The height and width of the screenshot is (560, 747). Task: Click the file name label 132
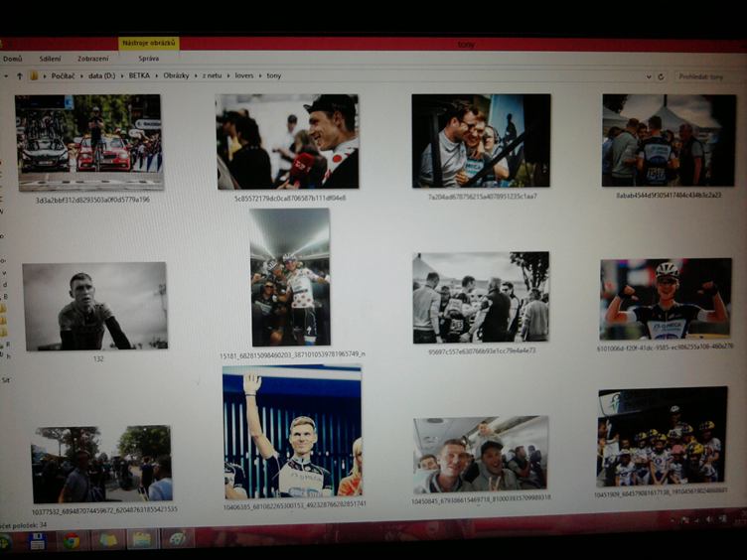point(98,358)
